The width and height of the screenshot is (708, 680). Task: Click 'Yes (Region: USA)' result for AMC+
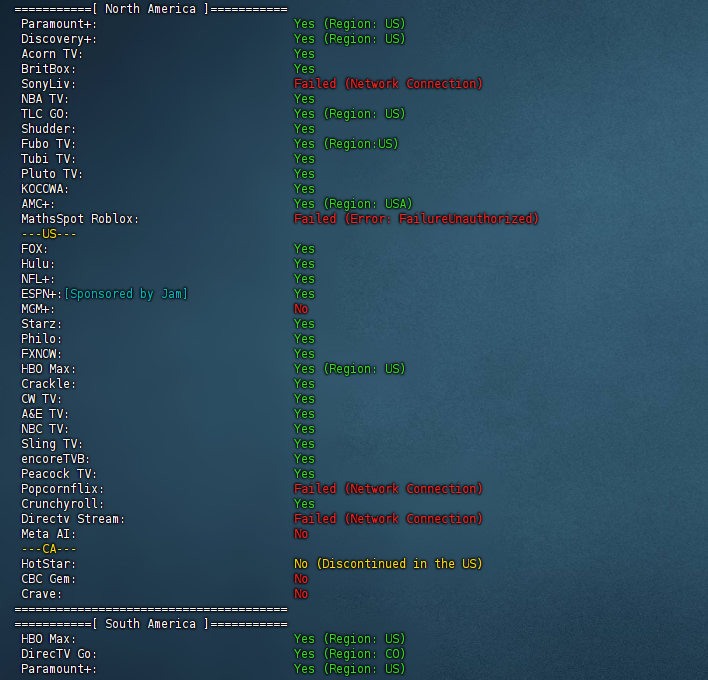pyautogui.click(x=353, y=204)
